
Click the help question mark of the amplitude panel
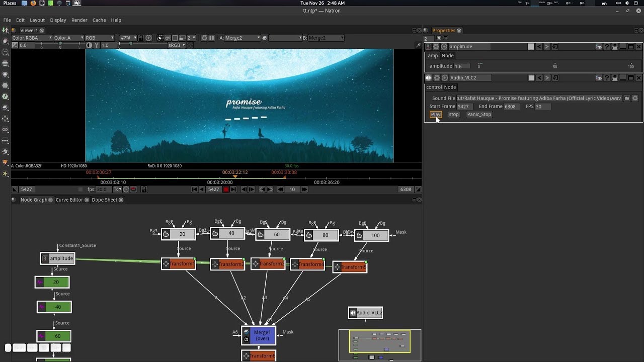[x=607, y=47]
